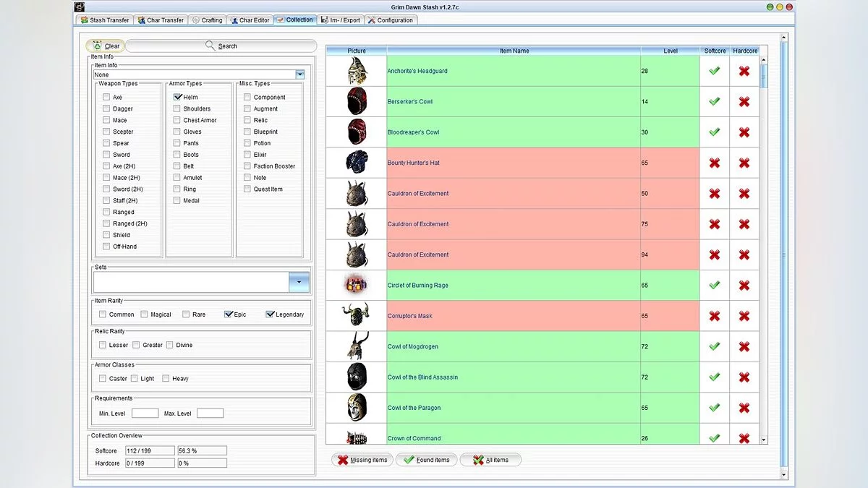Open the Item Info dropdown showing None
Viewport: 868px width, 488px height.
[x=300, y=74]
